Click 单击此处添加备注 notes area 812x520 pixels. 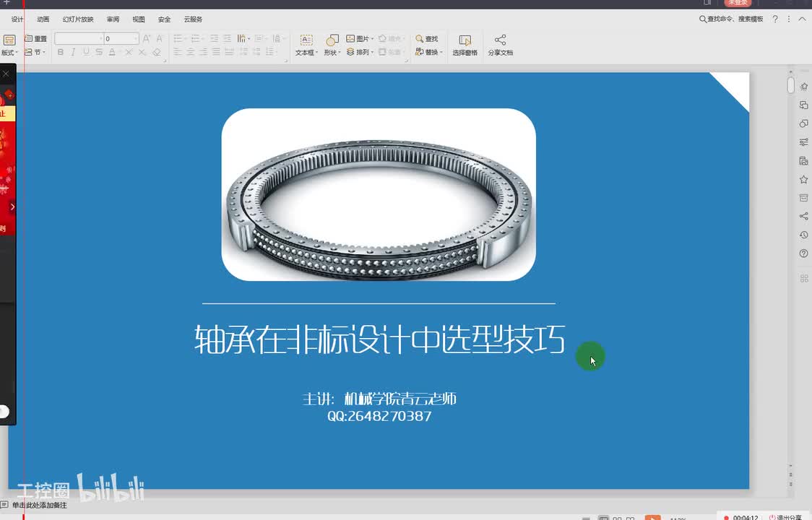click(39, 505)
